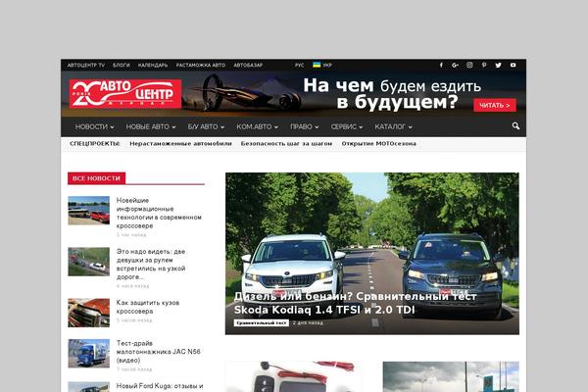Viewport: 588px width, 392px height.
Task: Open the Twitter social icon
Action: [499, 65]
